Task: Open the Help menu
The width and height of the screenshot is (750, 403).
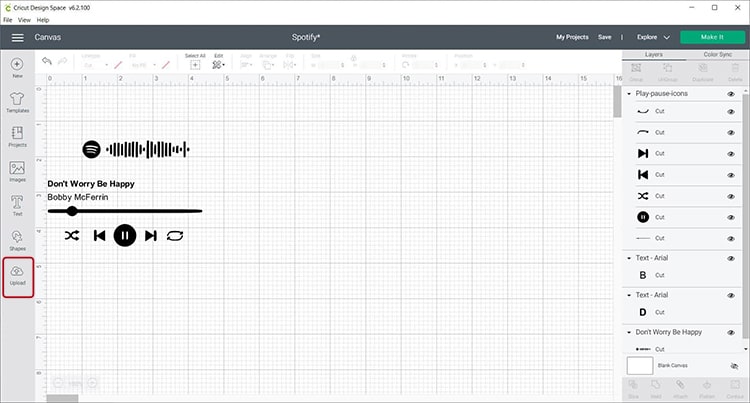Action: click(43, 20)
